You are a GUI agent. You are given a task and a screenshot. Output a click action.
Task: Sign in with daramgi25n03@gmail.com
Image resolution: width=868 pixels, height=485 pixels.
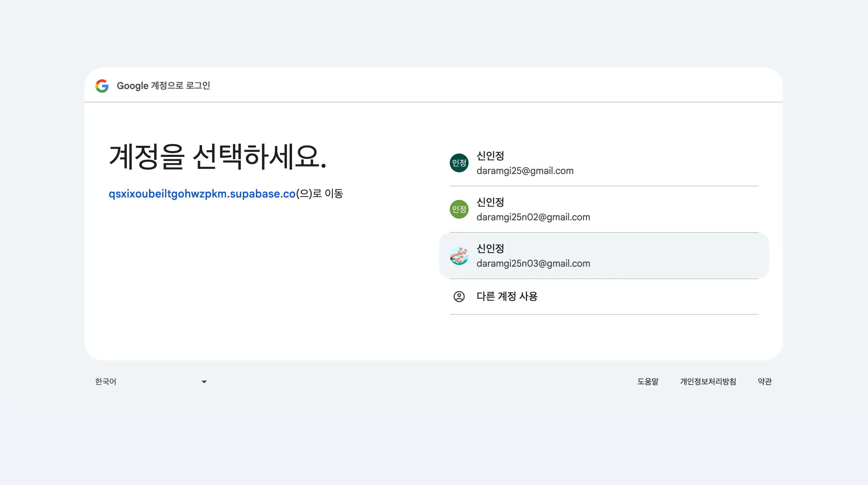[x=533, y=263]
